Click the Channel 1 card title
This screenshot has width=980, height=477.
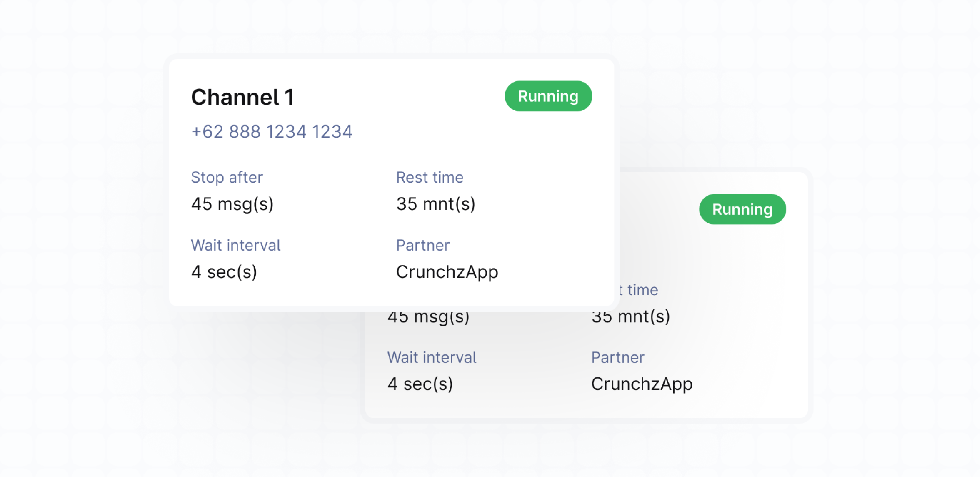point(242,98)
